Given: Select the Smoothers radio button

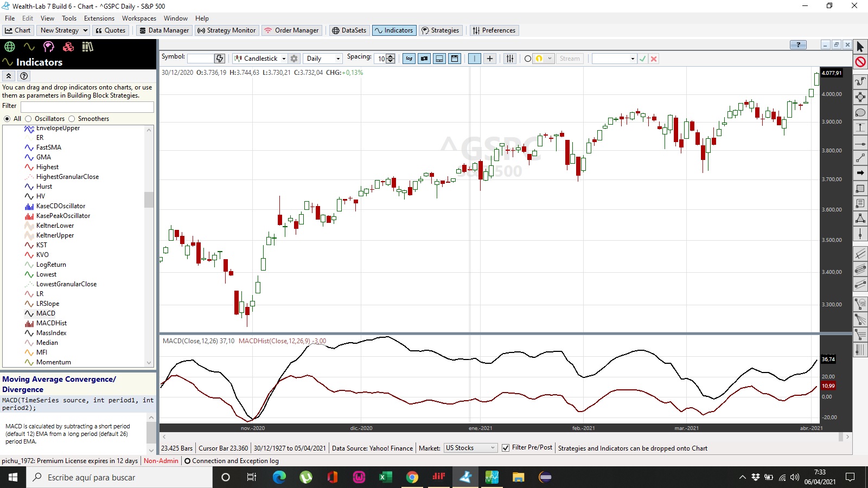Looking at the screenshot, I should (72, 119).
